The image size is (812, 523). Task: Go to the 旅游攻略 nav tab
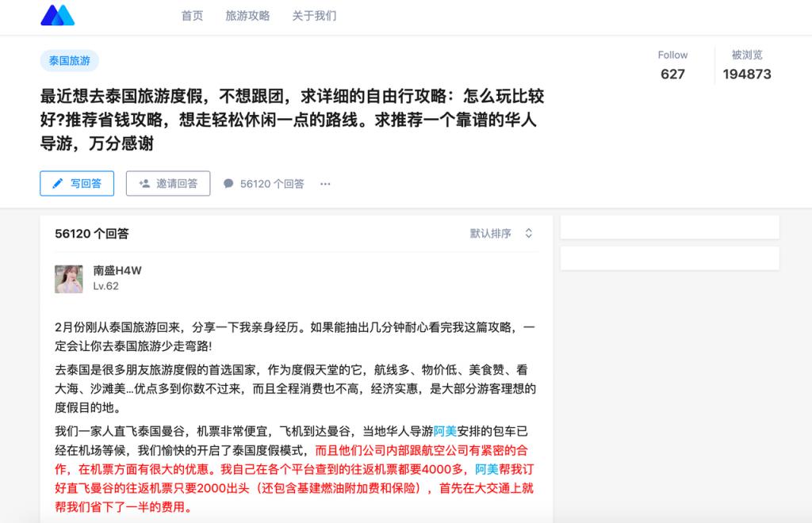point(247,16)
